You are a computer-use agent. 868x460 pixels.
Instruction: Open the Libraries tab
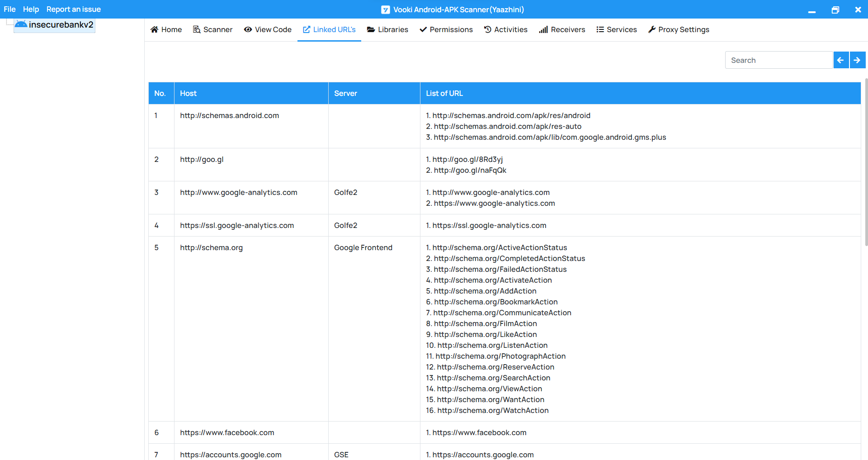pyautogui.click(x=387, y=29)
